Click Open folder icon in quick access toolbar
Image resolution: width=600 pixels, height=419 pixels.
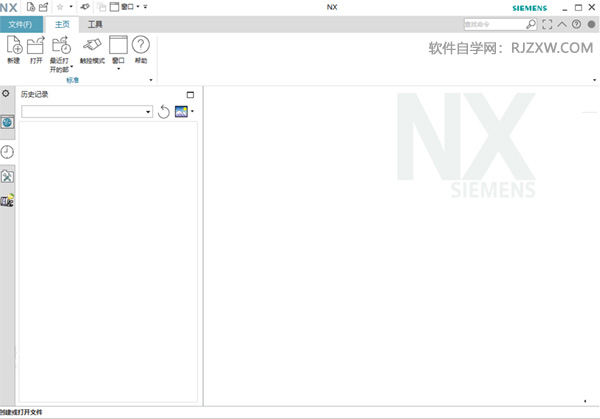click(x=44, y=7)
